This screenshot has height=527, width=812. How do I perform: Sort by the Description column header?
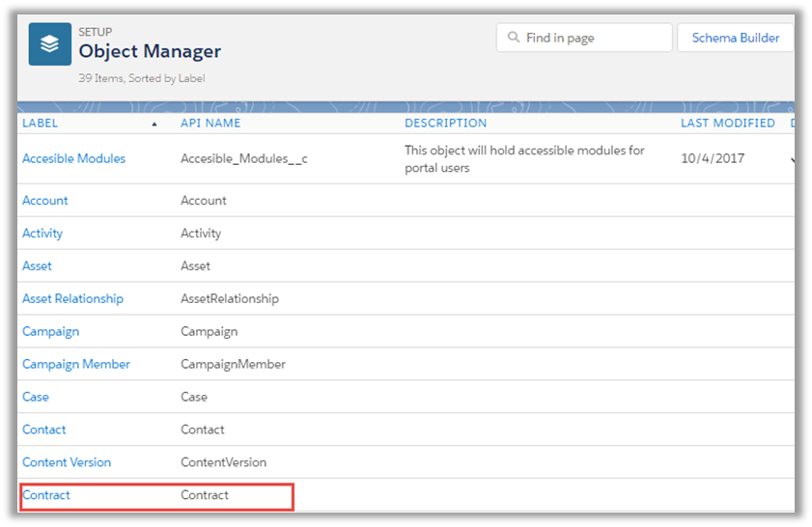point(445,124)
